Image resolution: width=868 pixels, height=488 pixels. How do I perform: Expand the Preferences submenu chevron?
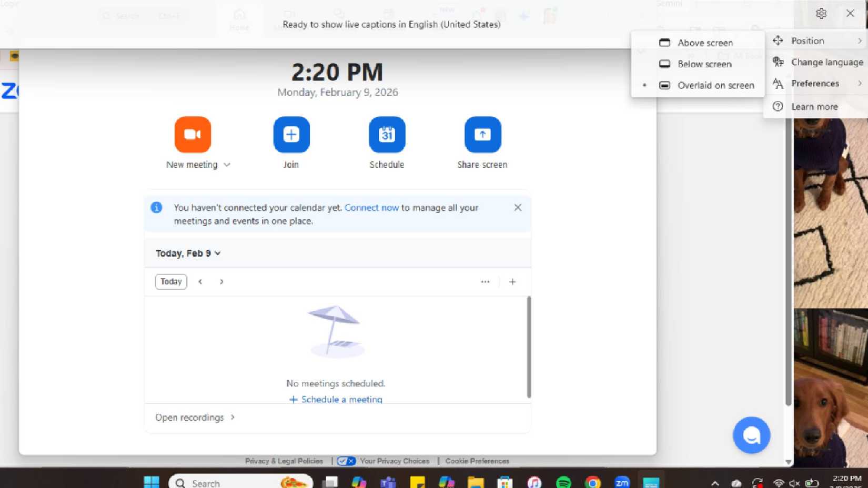(860, 83)
